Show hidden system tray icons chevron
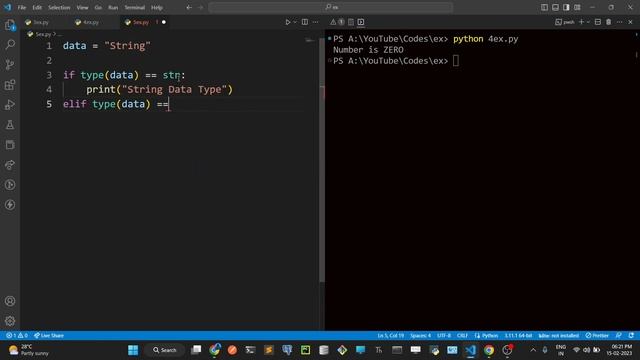 (x=533, y=350)
